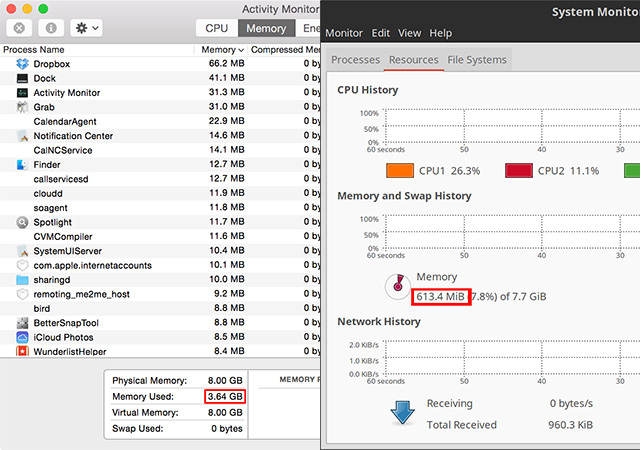The width and height of the screenshot is (640, 450).
Task: Click the Dock process icon
Action: point(22,78)
